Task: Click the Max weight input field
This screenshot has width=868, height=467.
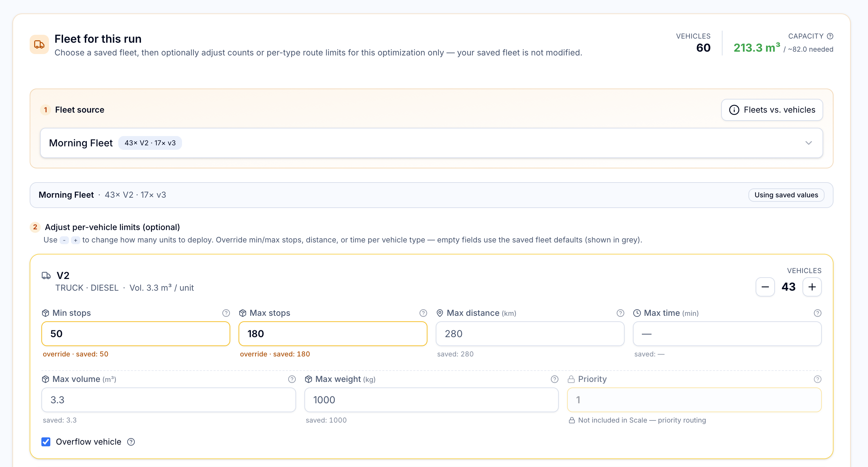Action: pyautogui.click(x=432, y=400)
